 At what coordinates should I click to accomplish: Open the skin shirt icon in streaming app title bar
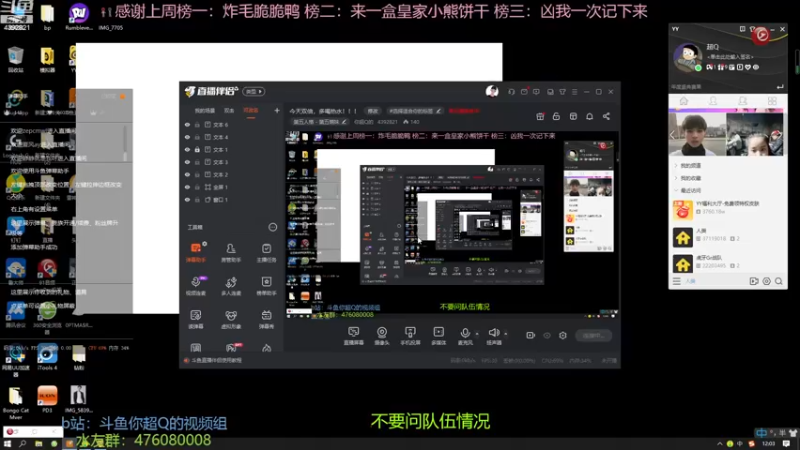coord(562,92)
